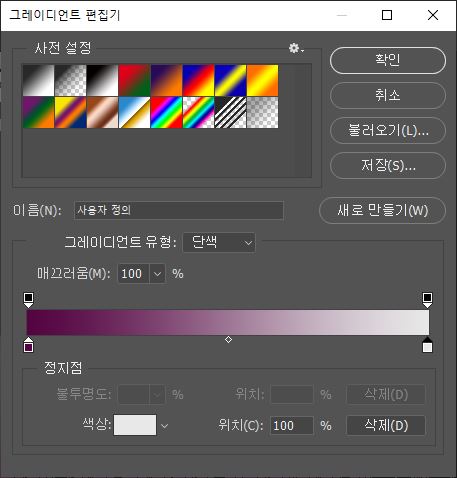Select the orange, yellow, orange gradient preset
This screenshot has height=478, width=457.
coord(262,80)
